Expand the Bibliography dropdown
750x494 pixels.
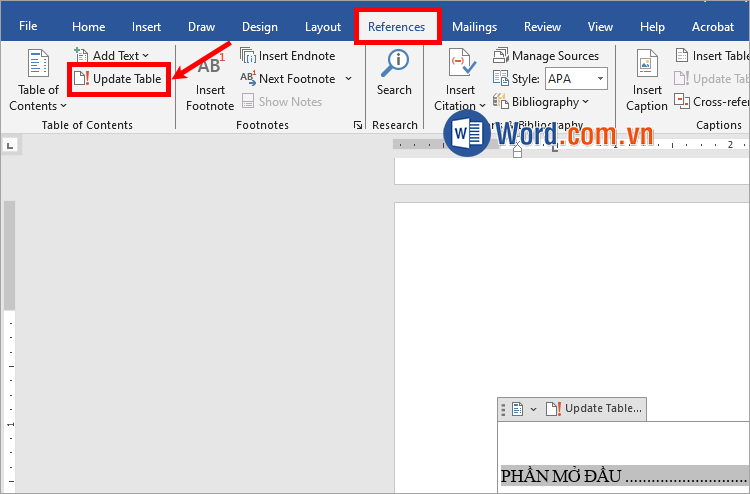click(584, 102)
